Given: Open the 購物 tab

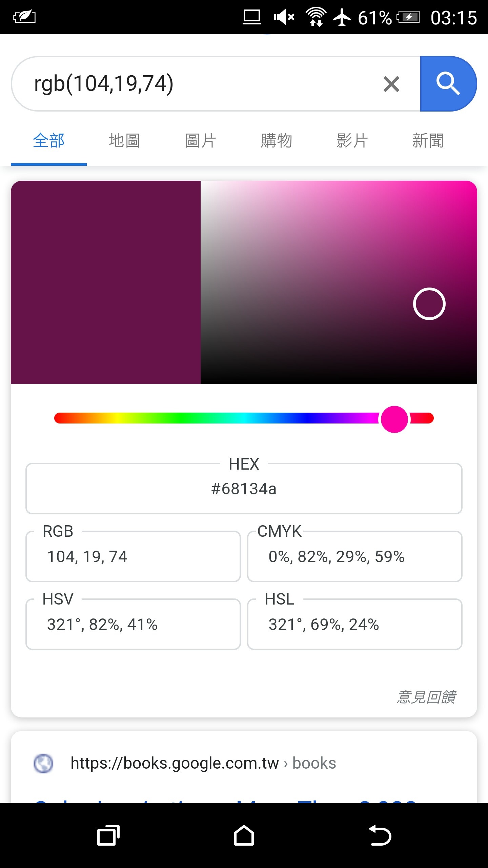Looking at the screenshot, I should coord(276,140).
